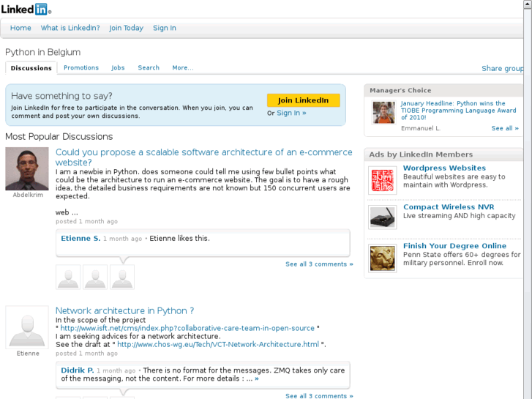Open the January Headline TIOBE award link
This screenshot has width=532, height=399.
click(x=458, y=111)
